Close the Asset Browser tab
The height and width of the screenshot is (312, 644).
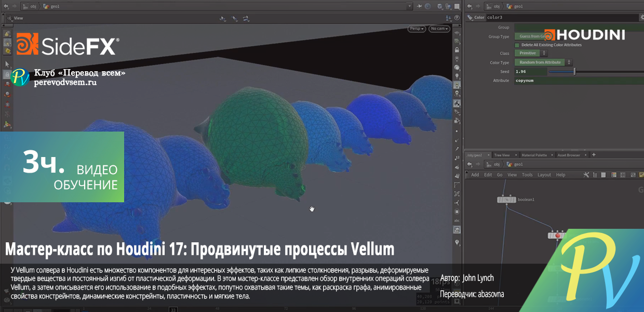coord(585,155)
